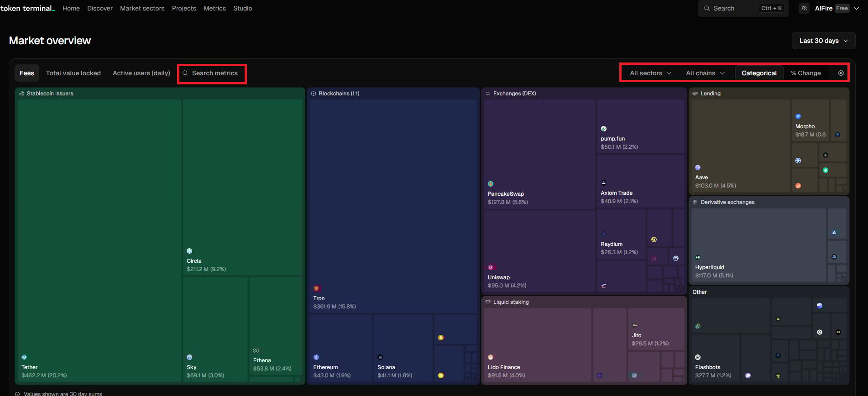The height and width of the screenshot is (396, 868).
Task: Click the PancakeSwap logo icon
Action: point(491,184)
